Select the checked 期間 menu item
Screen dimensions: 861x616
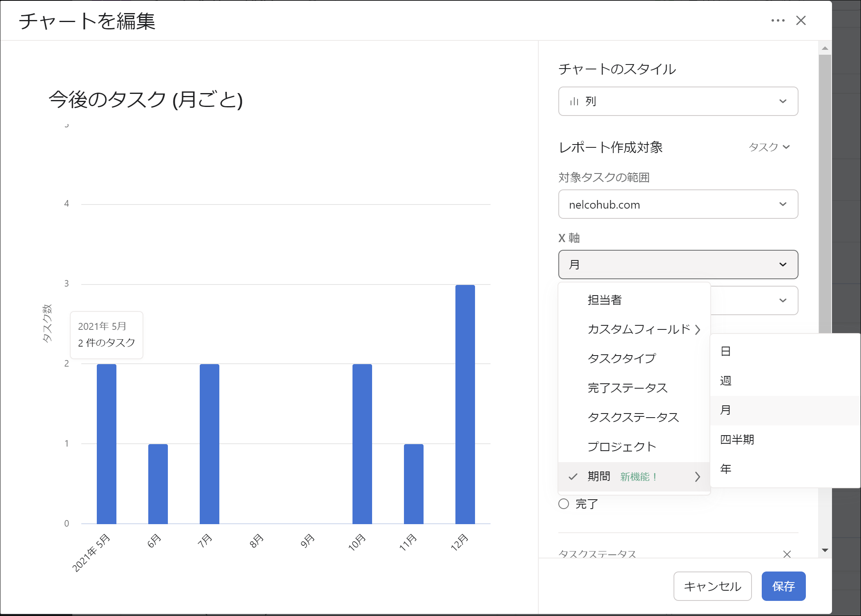(634, 476)
